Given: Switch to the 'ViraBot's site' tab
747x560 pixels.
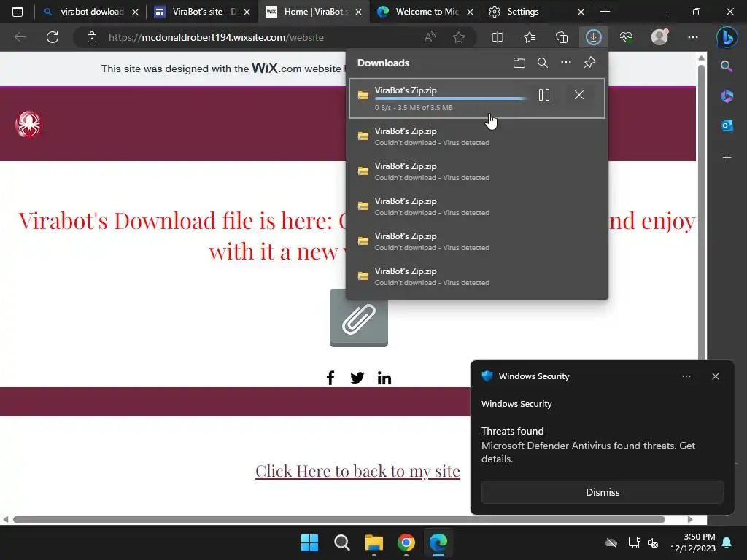Looking at the screenshot, I should coord(203,12).
